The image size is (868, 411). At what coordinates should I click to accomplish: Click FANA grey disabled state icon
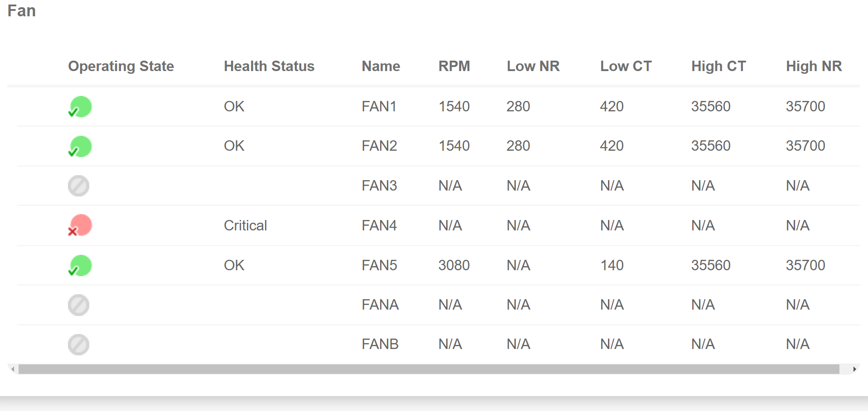point(79,305)
